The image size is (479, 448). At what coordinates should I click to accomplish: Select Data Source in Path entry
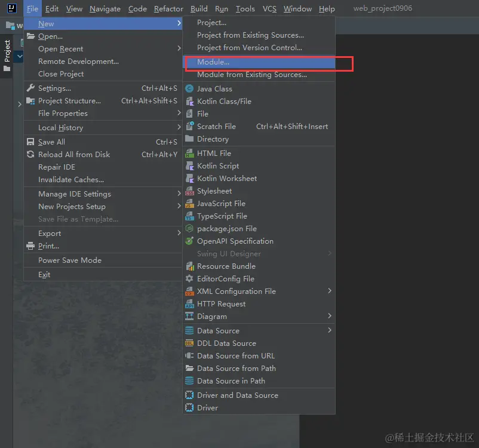(259, 381)
